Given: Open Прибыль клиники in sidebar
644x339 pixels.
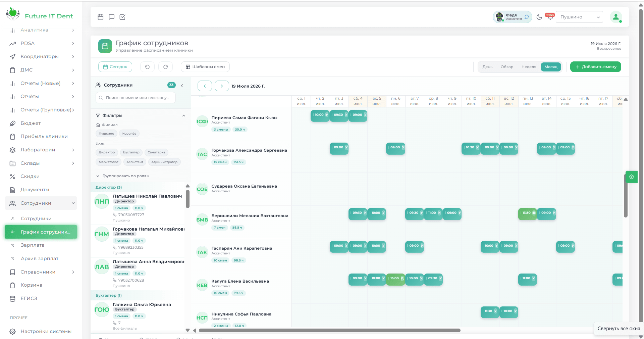Looking at the screenshot, I should pyautogui.click(x=41, y=137).
